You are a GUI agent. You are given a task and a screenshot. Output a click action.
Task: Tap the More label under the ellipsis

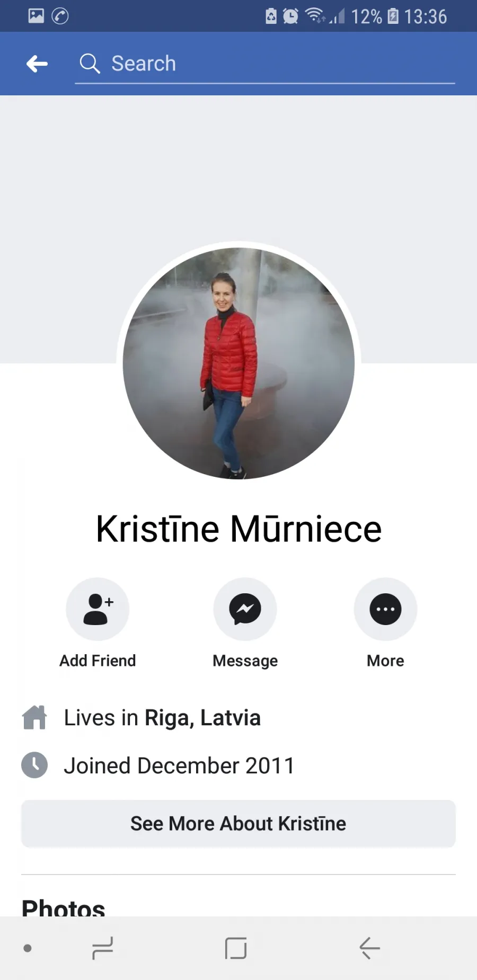[385, 661]
